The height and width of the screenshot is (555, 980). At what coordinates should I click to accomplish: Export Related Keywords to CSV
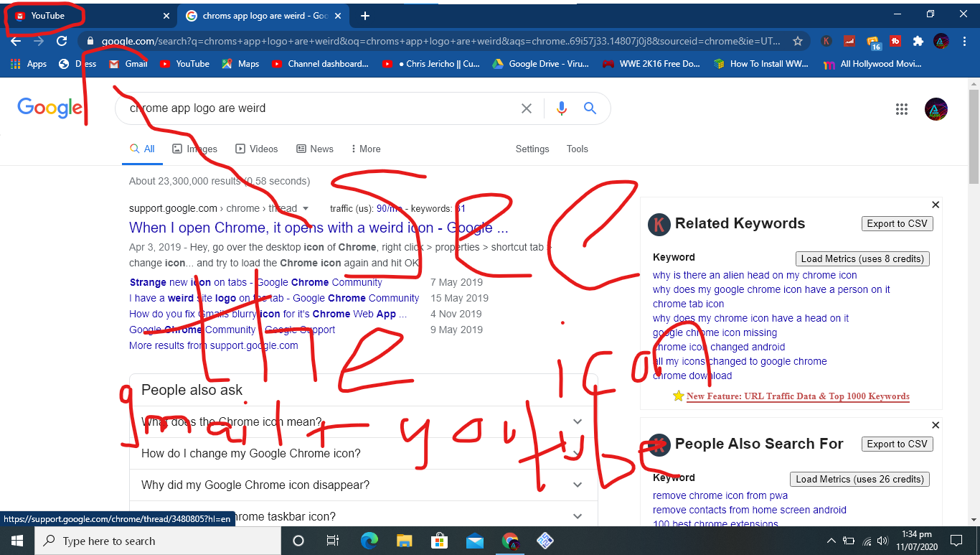click(x=897, y=223)
